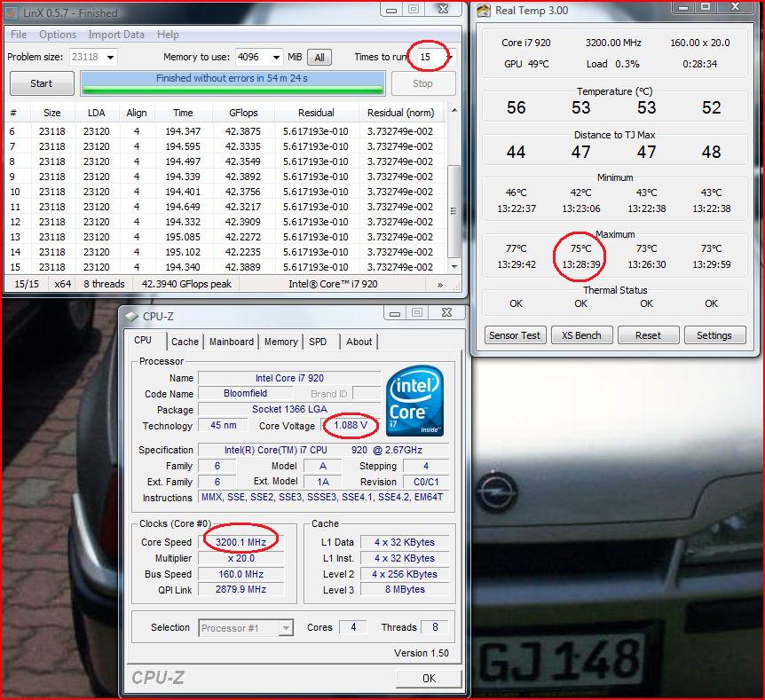This screenshot has width=765, height=700.
Task: Switch to the Cache tab in CPU-Z
Action: (x=185, y=342)
